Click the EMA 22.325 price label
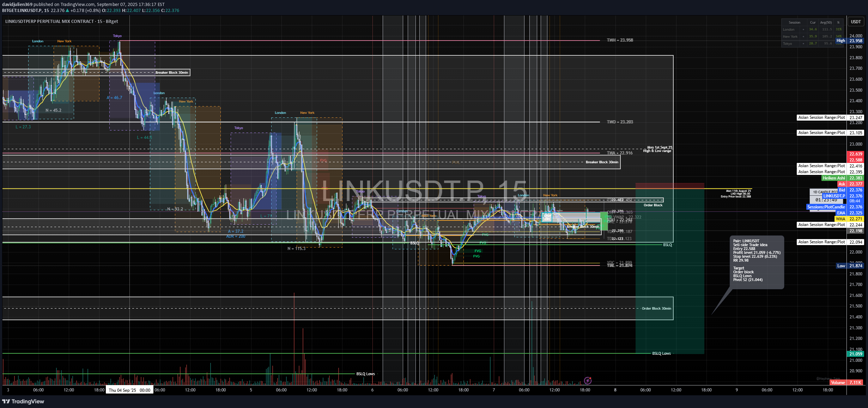 pos(850,213)
